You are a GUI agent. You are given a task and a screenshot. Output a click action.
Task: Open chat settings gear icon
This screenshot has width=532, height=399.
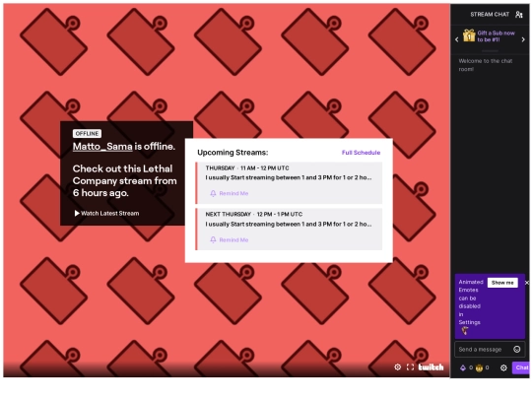point(503,367)
